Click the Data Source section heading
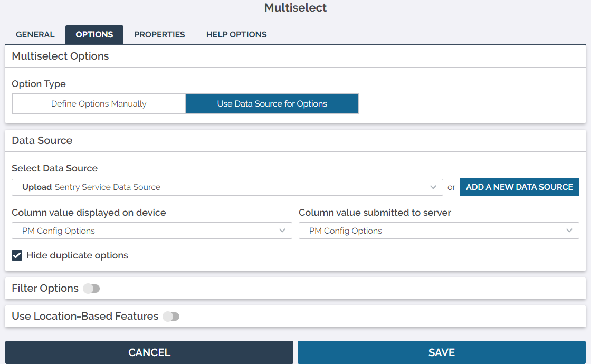 point(42,140)
